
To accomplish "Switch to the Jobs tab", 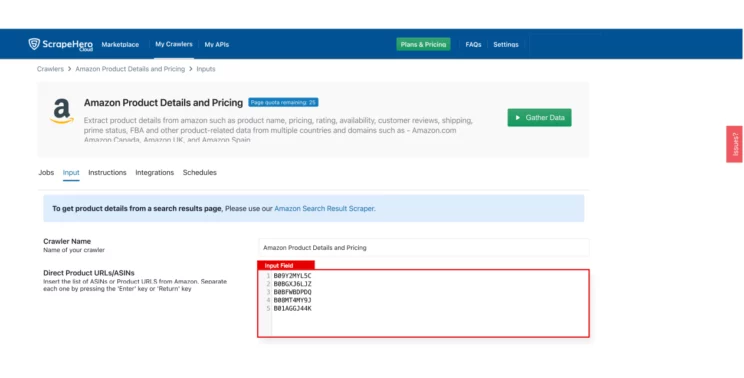I will (46, 173).
